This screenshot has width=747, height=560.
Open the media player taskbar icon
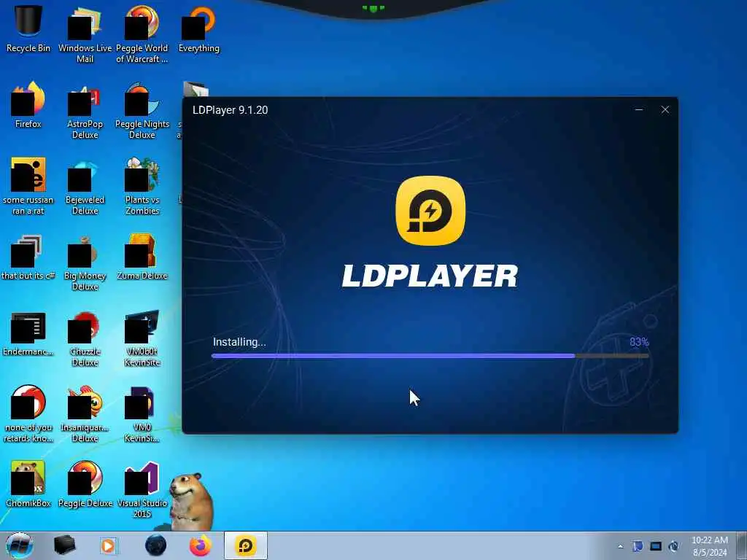(x=108, y=545)
